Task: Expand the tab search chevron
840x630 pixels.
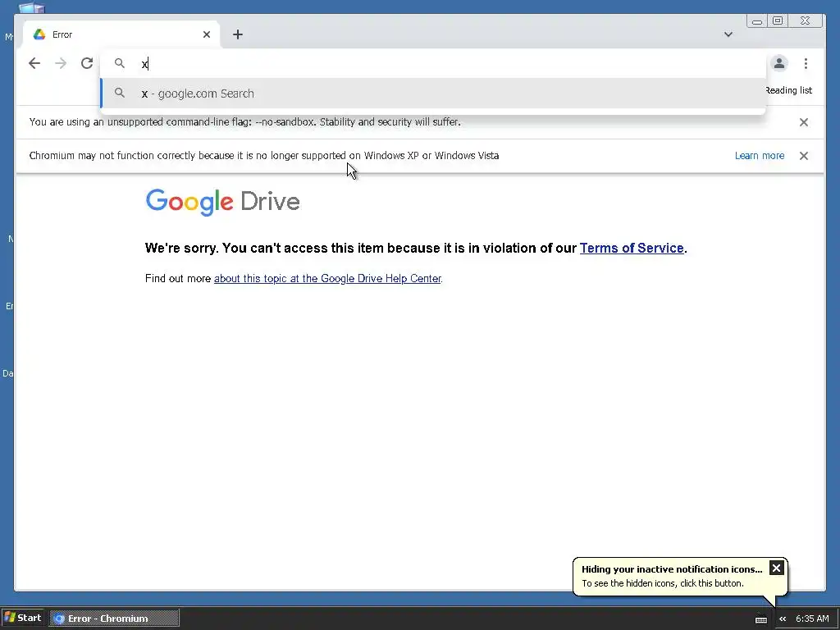Action: tap(728, 34)
